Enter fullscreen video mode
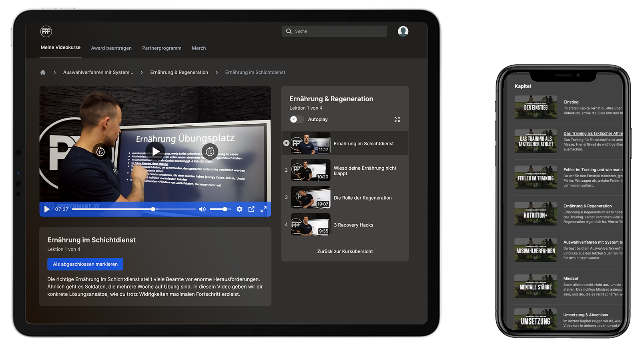The width and height of the screenshot is (644, 351). tap(263, 209)
